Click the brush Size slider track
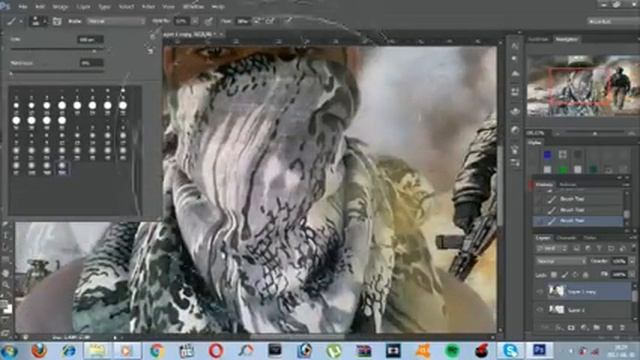 pyautogui.click(x=57, y=49)
